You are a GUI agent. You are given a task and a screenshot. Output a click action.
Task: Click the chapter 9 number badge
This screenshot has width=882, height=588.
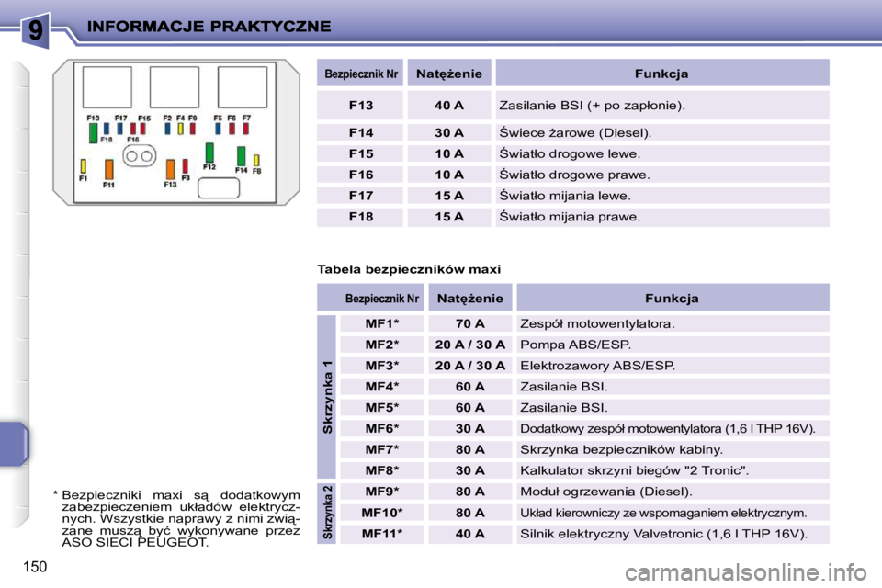(36, 29)
